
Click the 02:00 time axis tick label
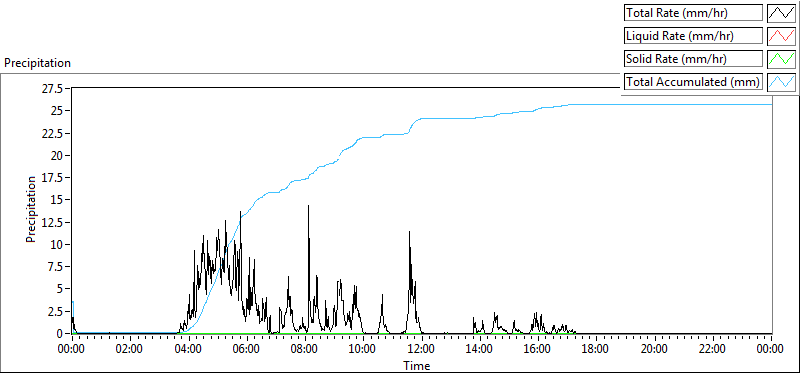(130, 349)
